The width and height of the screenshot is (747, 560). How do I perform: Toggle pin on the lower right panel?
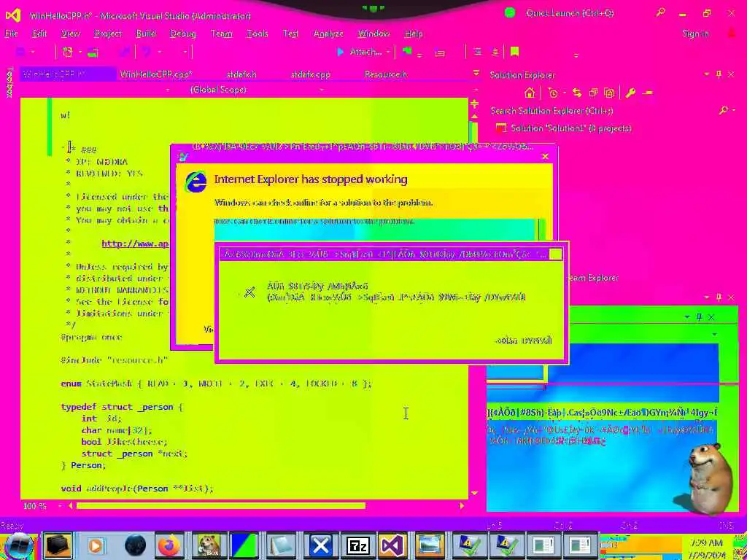click(x=719, y=297)
